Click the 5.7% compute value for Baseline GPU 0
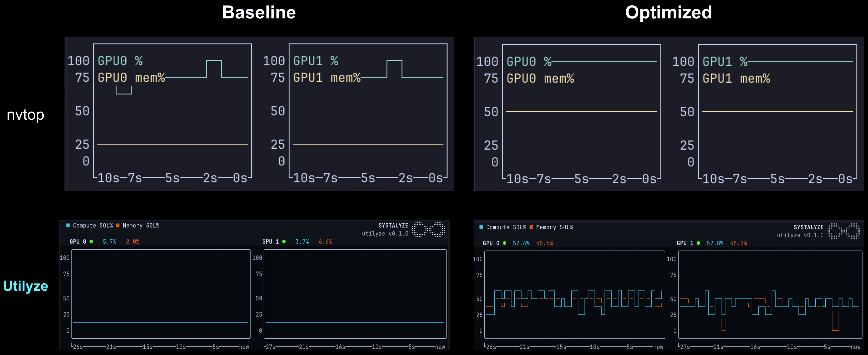Image resolution: width=868 pixels, height=355 pixels. click(x=109, y=241)
